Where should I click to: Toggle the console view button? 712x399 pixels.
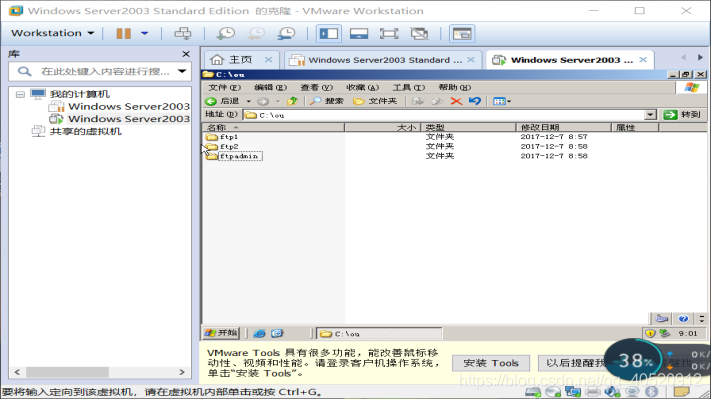click(x=462, y=34)
